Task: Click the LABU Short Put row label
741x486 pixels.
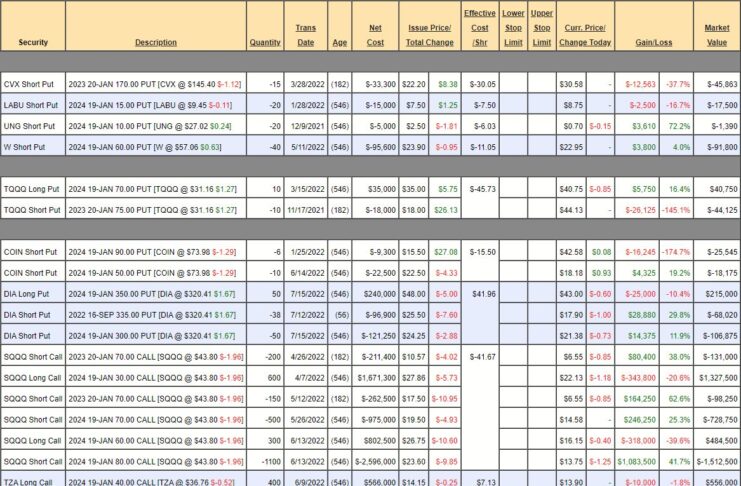Action: pyautogui.click(x=34, y=104)
